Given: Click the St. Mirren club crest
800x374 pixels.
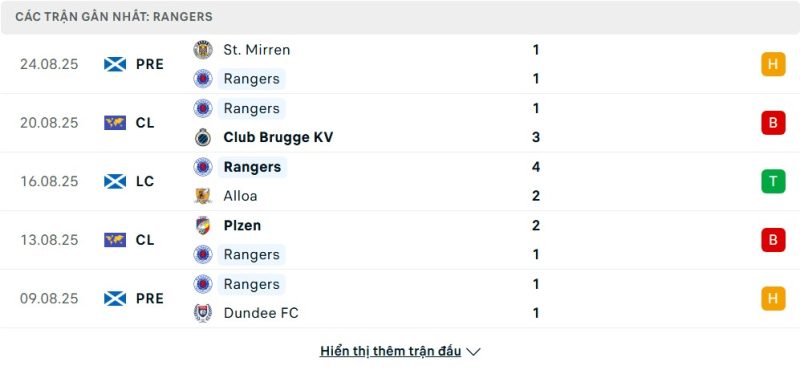Looking at the screenshot, I should point(203,49).
